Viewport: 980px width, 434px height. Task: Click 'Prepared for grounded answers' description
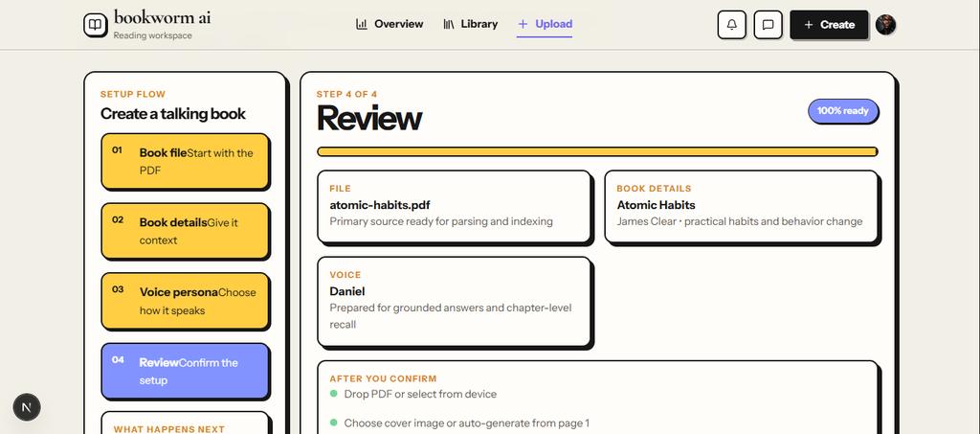click(451, 316)
